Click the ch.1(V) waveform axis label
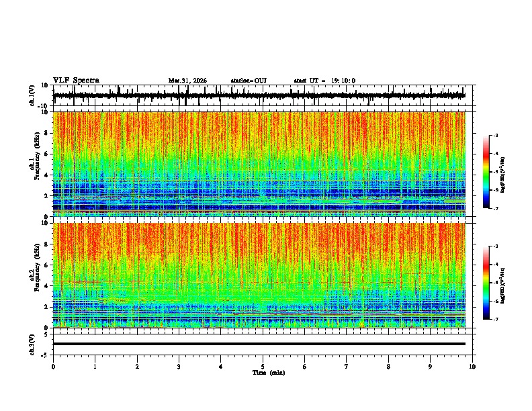 point(32,95)
